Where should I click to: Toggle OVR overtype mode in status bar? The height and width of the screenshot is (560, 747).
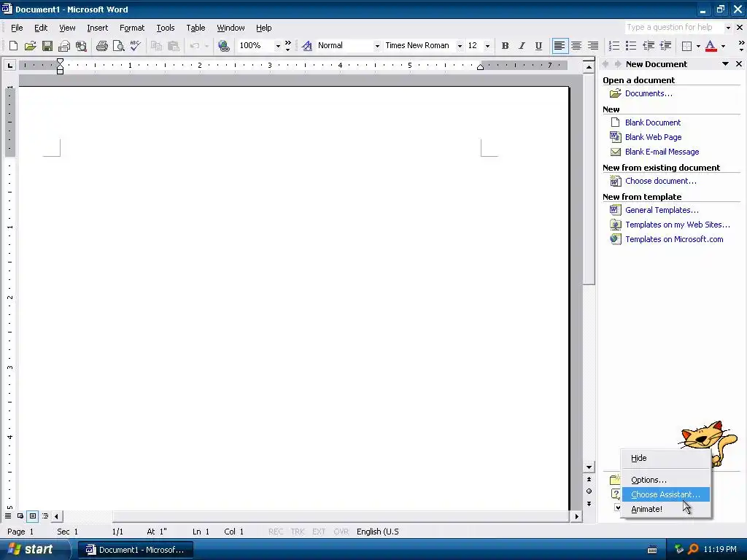[x=341, y=532]
